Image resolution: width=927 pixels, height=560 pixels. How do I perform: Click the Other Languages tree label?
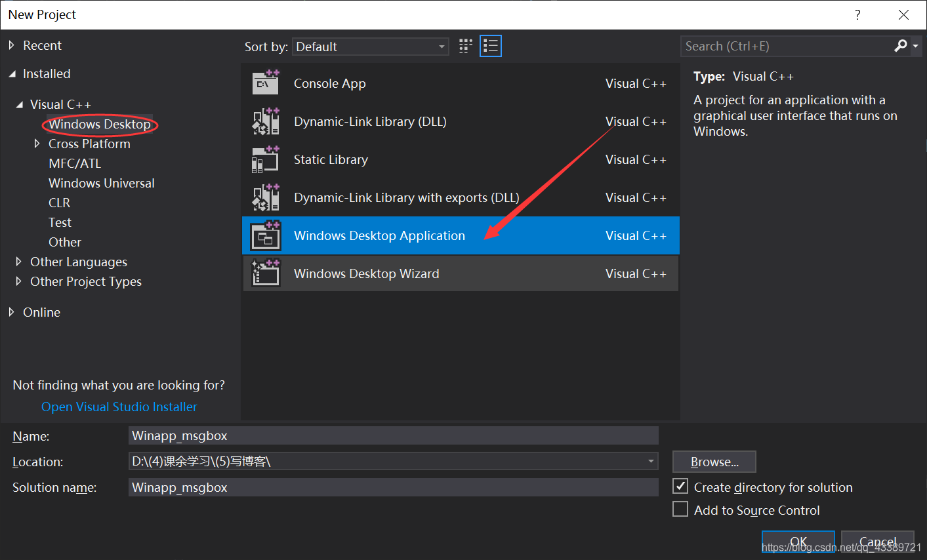click(79, 262)
